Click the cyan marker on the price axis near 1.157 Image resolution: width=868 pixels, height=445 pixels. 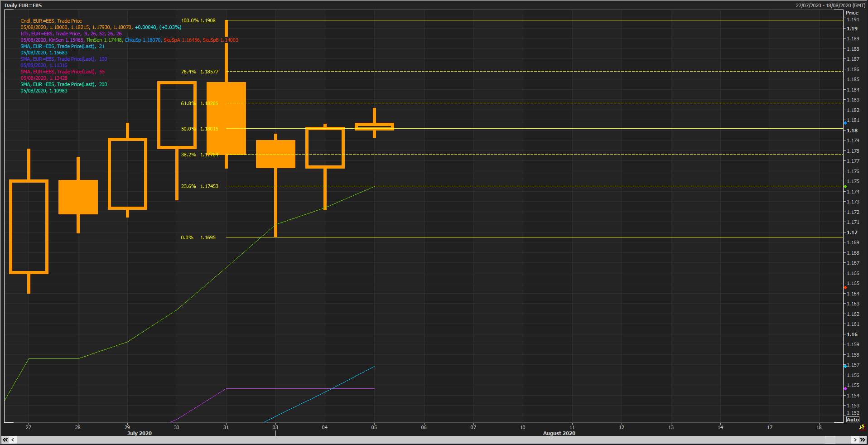845,366
